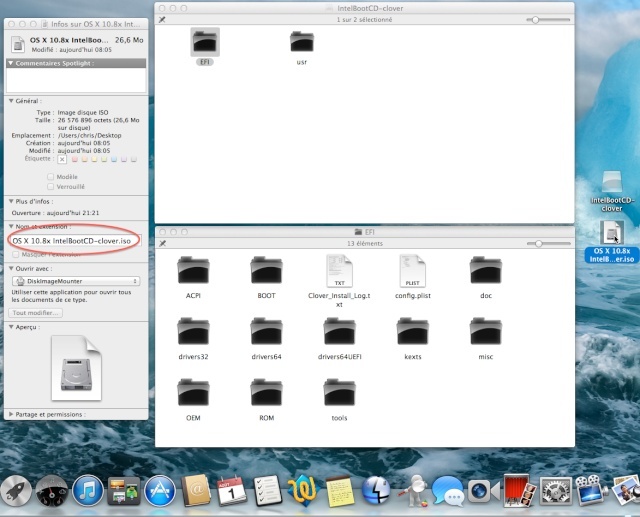Click the file name field with IntelBootCD-clover.iso
The image size is (640, 517).
(x=76, y=241)
